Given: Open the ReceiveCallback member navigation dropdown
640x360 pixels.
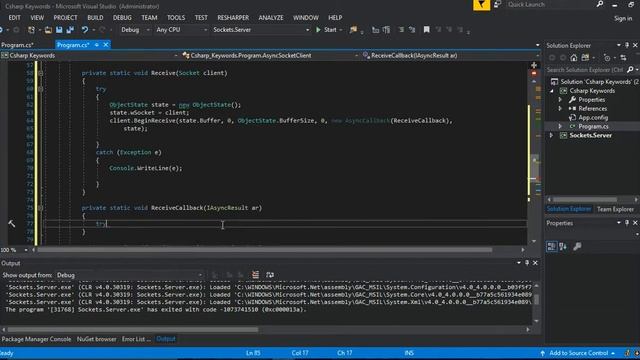Looking at the screenshot, I should coord(451,56).
